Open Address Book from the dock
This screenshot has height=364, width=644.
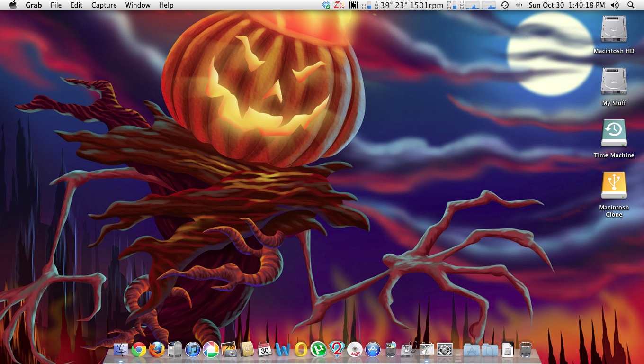pos(247,350)
